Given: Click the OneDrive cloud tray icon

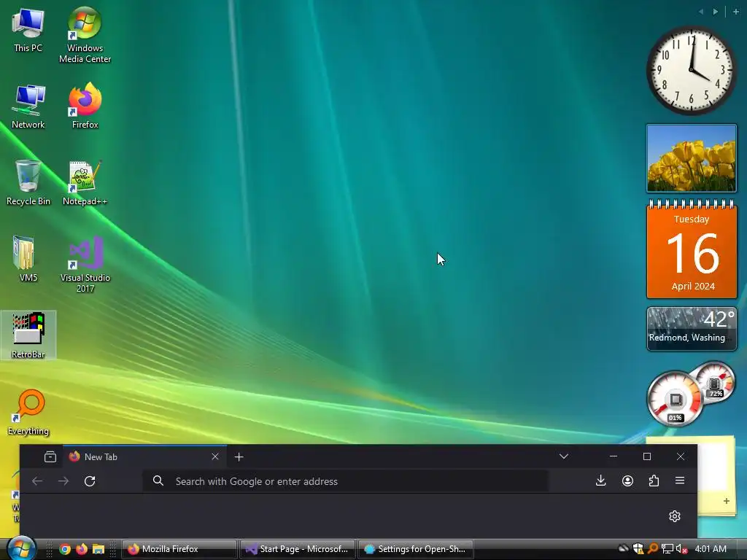Looking at the screenshot, I should [623, 548].
